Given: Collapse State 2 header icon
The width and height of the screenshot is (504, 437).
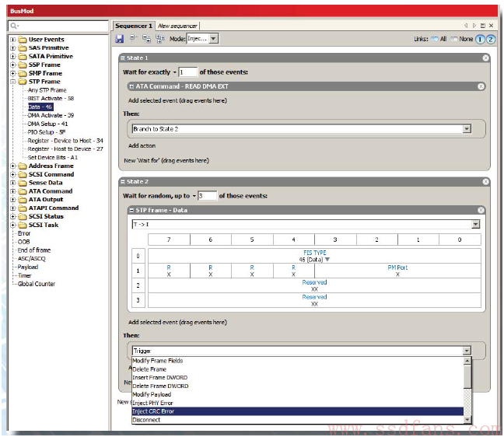Looking at the screenshot, I should tap(122, 182).
